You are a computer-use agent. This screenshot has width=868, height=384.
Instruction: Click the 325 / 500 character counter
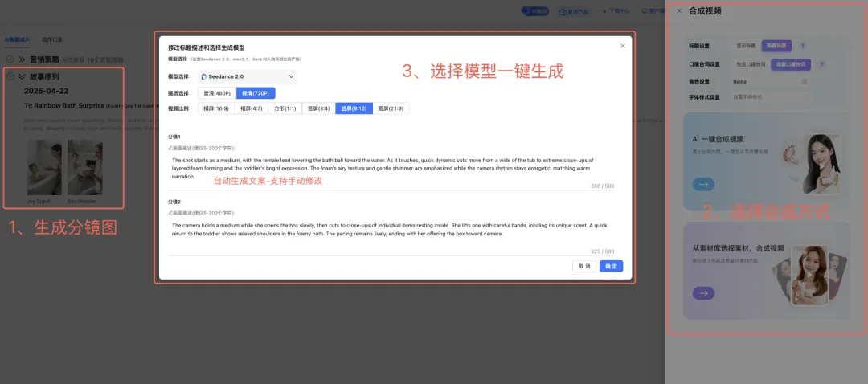click(602, 251)
